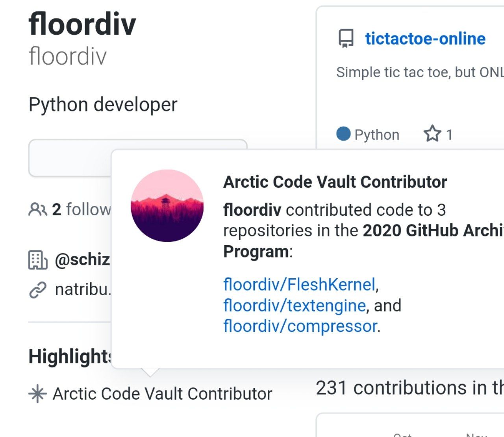Open the tictactoe-online repository link
Viewport: 504px width, 437px height.
tap(425, 39)
